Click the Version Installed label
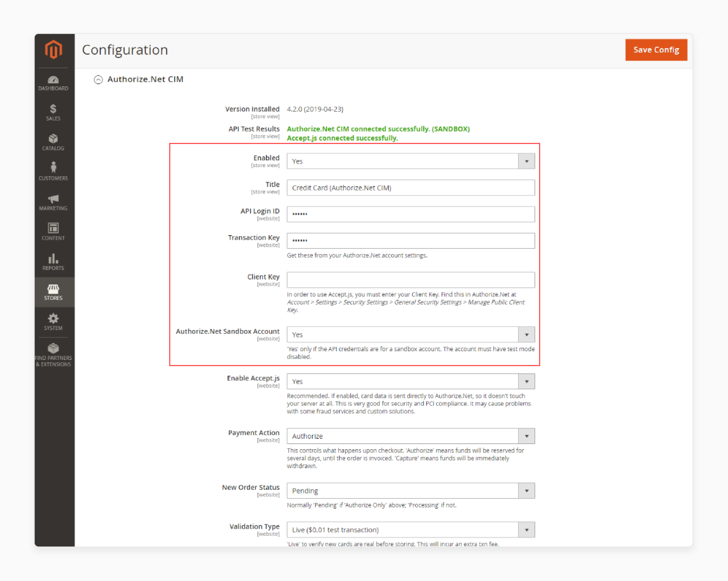 coord(252,109)
